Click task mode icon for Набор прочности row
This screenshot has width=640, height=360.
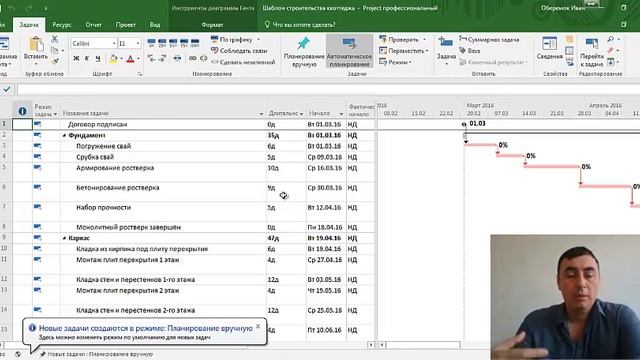(38, 207)
